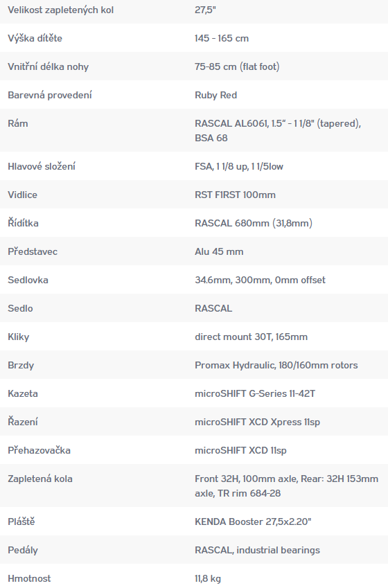Click the "Velikost zapletených kol" label
Screen dimensions: 388x588
(60, 10)
